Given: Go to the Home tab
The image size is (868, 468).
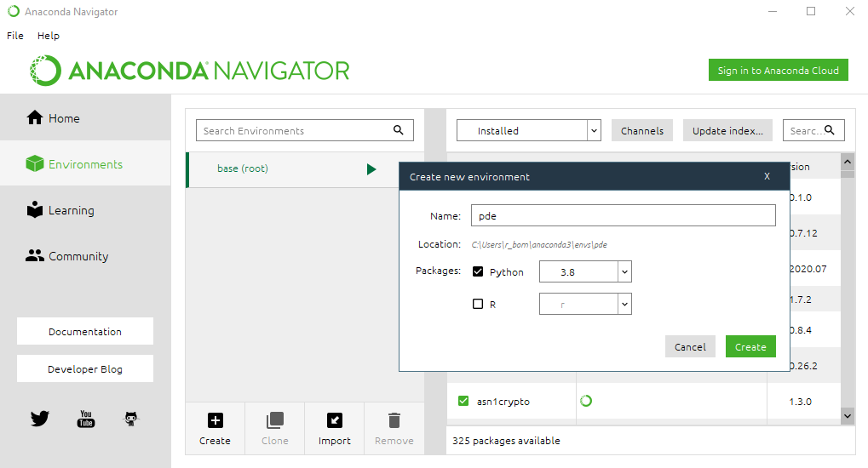Looking at the screenshot, I should coord(85,117).
